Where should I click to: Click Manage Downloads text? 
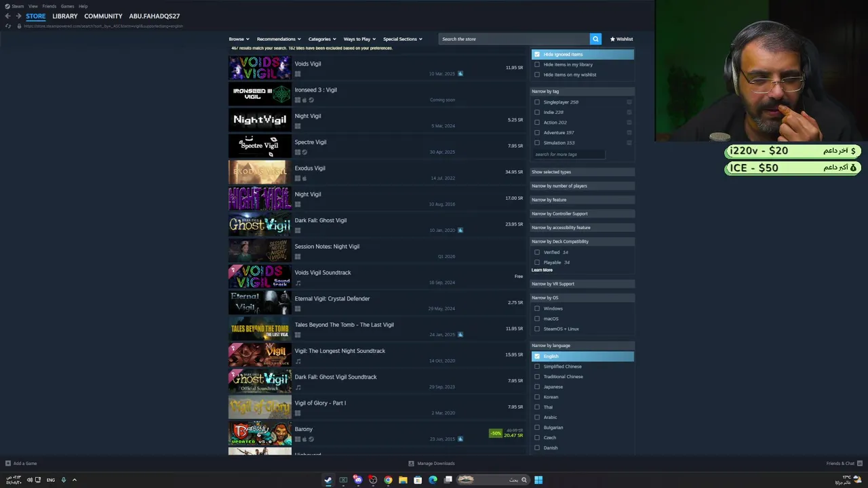click(x=436, y=464)
